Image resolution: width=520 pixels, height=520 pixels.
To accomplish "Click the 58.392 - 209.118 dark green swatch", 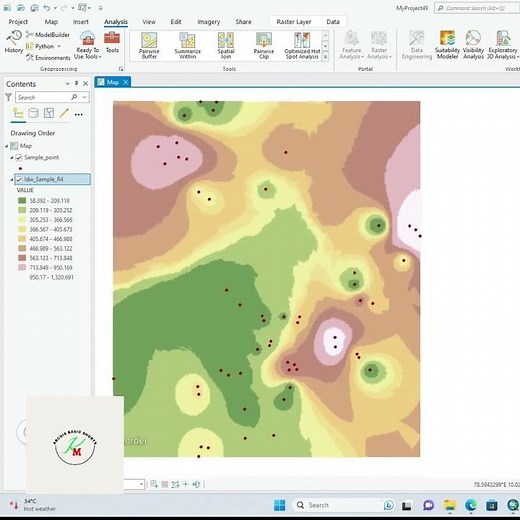I will click(22, 201).
